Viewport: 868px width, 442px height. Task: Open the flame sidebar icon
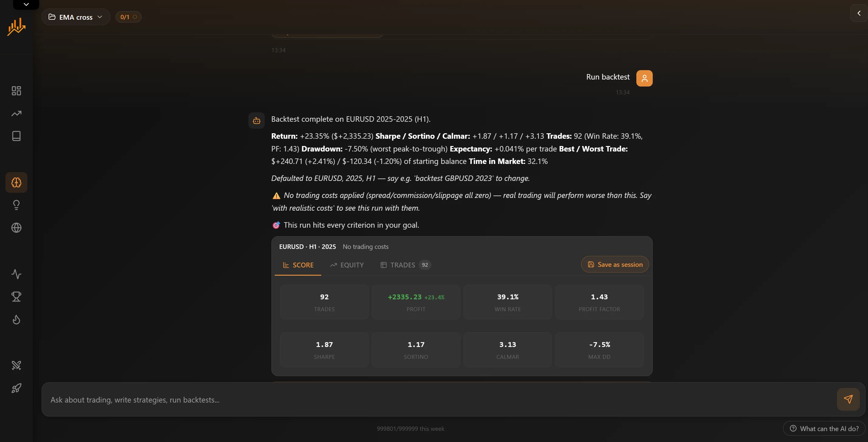point(16,319)
